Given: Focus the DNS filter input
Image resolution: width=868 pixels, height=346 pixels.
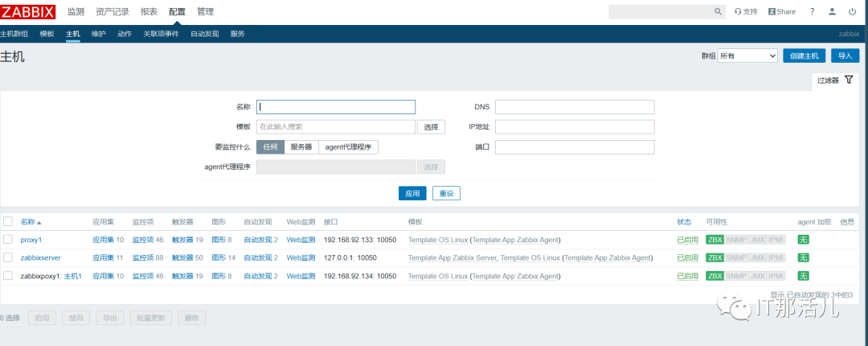Looking at the screenshot, I should pos(575,107).
